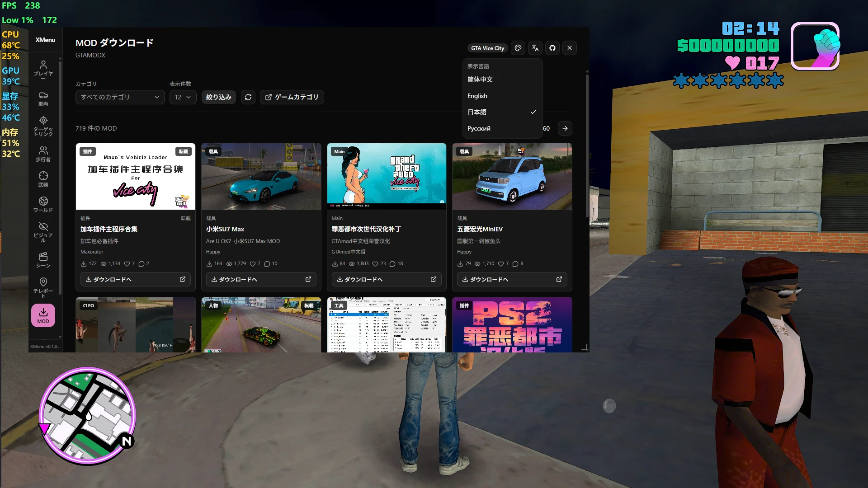Expand the すべてのカテゴリ category dropdown

[120, 97]
